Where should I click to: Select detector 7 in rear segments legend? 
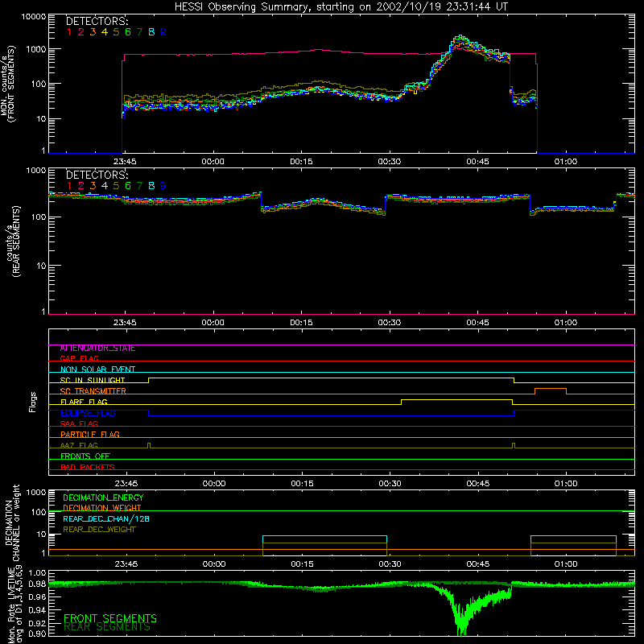[x=139, y=186]
